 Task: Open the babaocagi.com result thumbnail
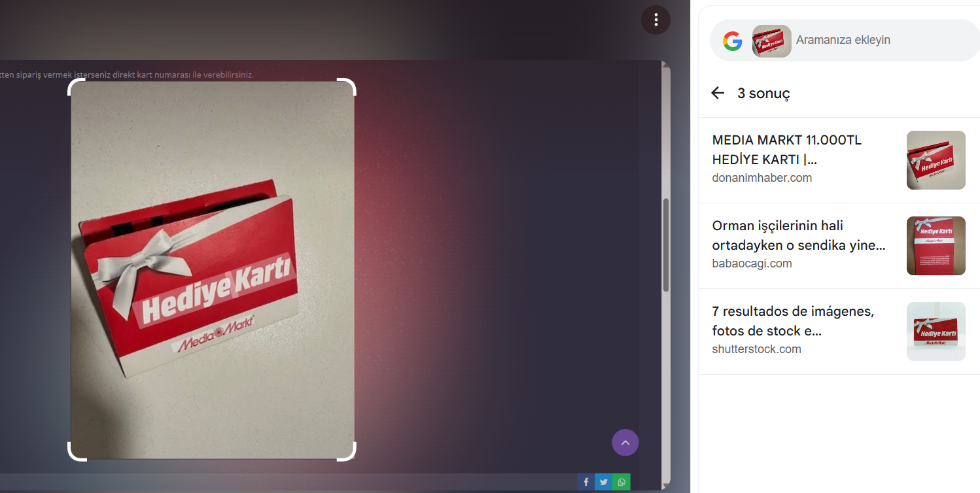coord(936,246)
